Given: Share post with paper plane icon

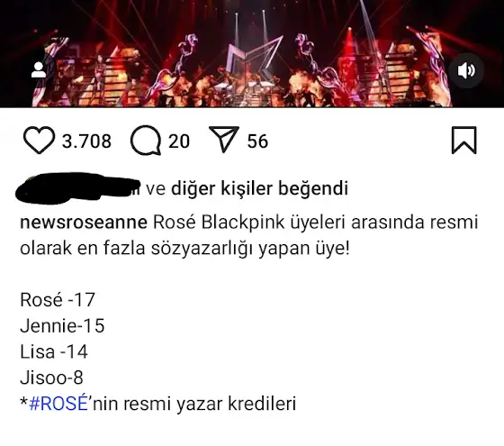Looking at the screenshot, I should pyautogui.click(x=224, y=139).
